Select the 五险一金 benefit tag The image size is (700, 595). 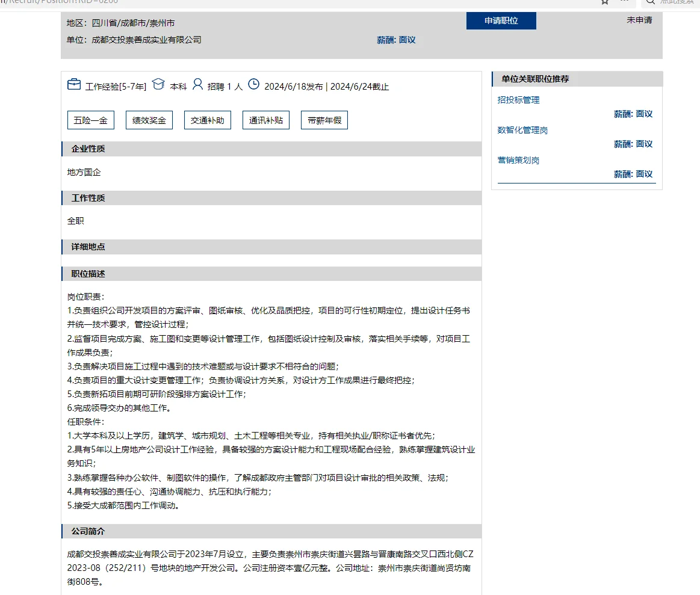(90, 120)
